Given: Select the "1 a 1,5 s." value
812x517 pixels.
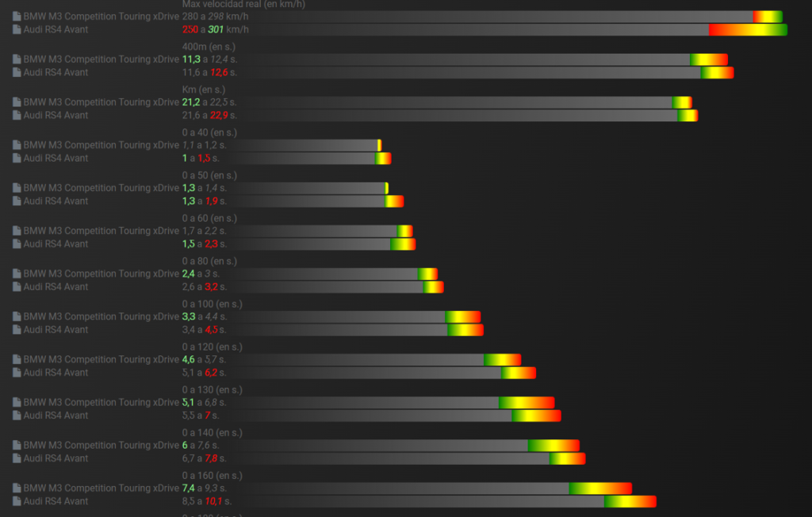Looking at the screenshot, I should pos(201,158).
